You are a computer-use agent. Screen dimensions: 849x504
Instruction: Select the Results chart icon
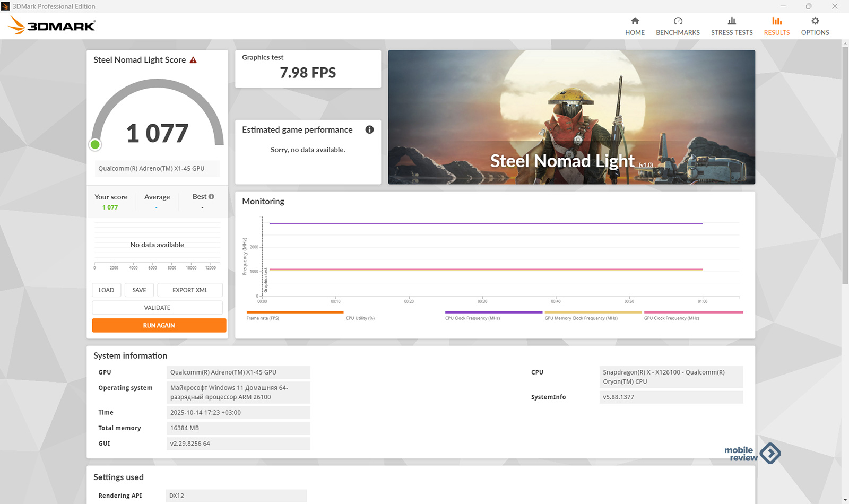(776, 21)
